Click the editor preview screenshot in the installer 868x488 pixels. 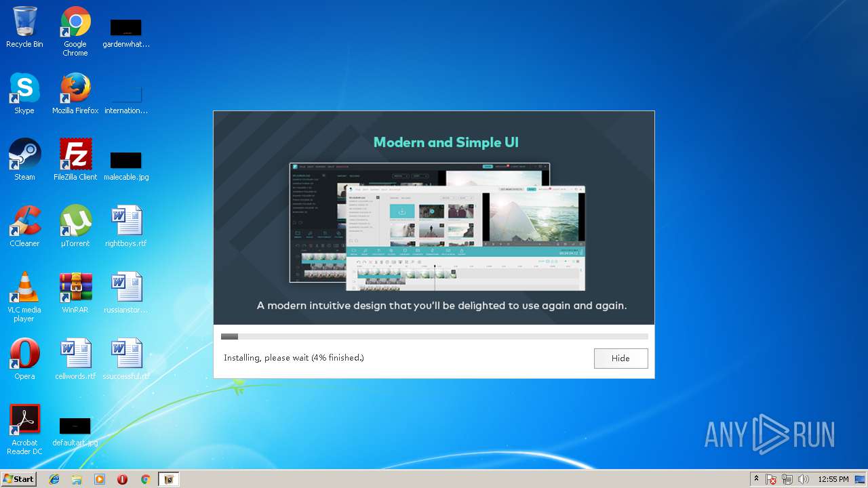click(437, 226)
